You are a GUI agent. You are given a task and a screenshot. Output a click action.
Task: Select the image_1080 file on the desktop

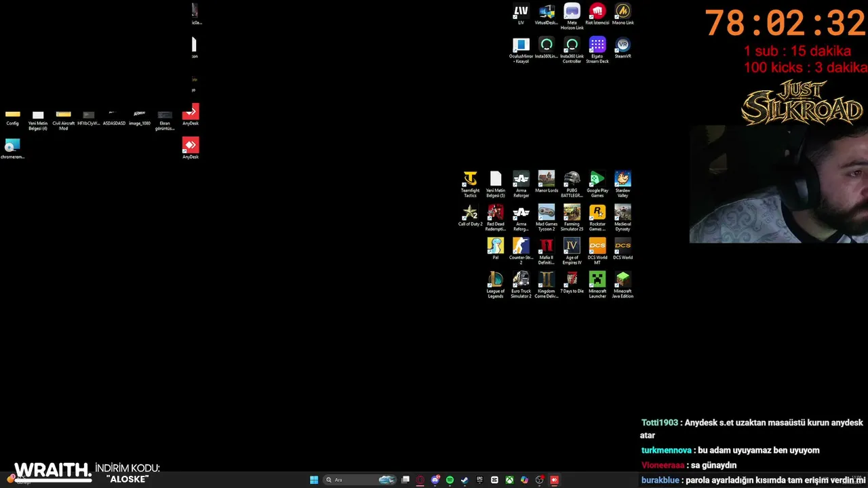coord(140,118)
